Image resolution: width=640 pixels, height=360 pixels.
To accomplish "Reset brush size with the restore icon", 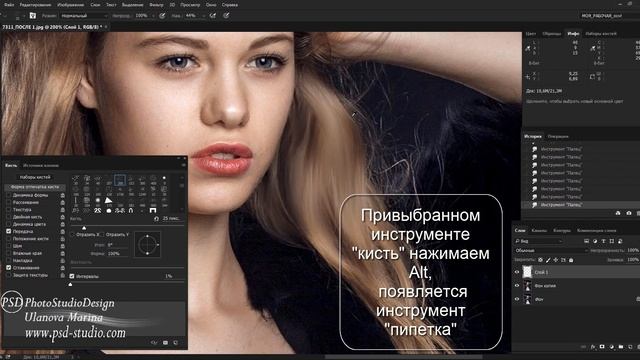I will 156,219.
